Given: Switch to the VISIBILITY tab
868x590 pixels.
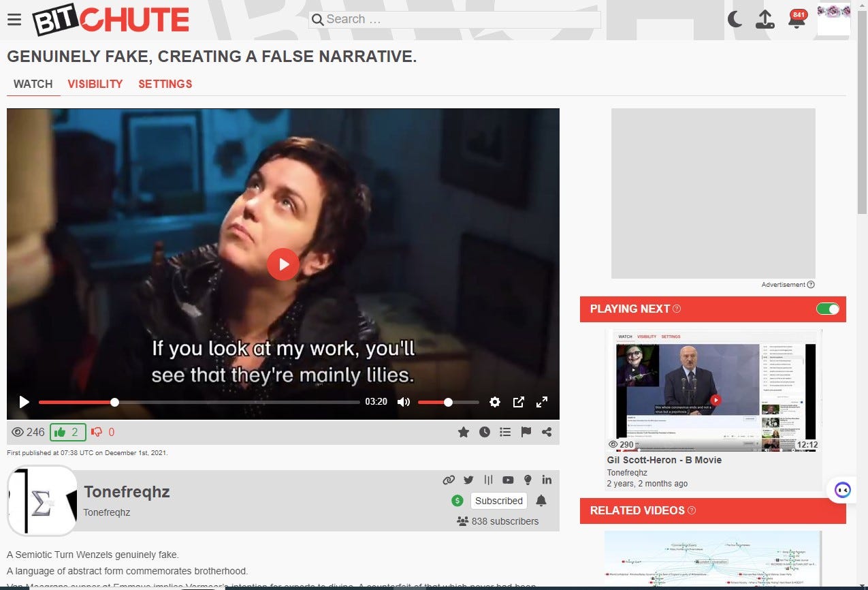Looking at the screenshot, I should pyautogui.click(x=95, y=84).
